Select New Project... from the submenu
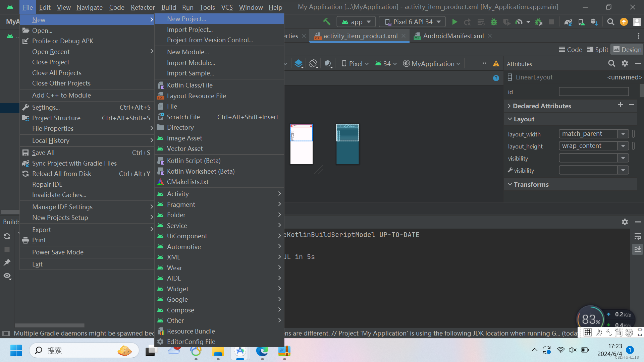The height and width of the screenshot is (362, 644). tap(186, 19)
